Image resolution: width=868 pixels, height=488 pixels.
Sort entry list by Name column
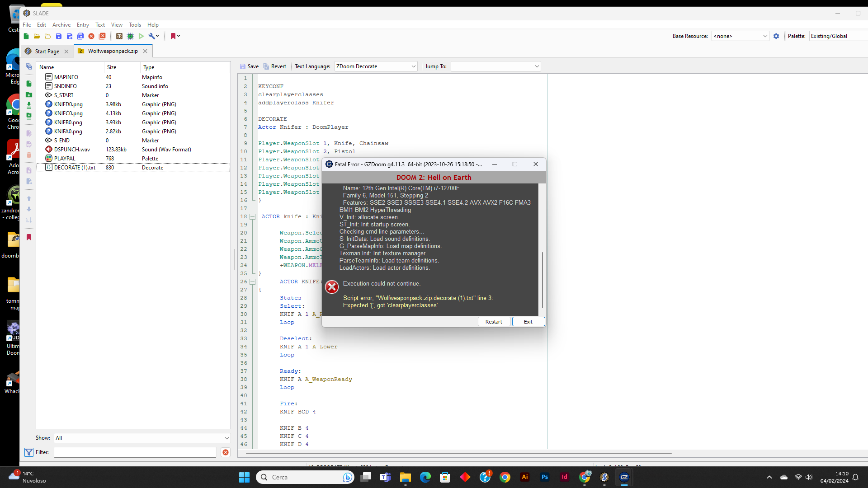70,67
